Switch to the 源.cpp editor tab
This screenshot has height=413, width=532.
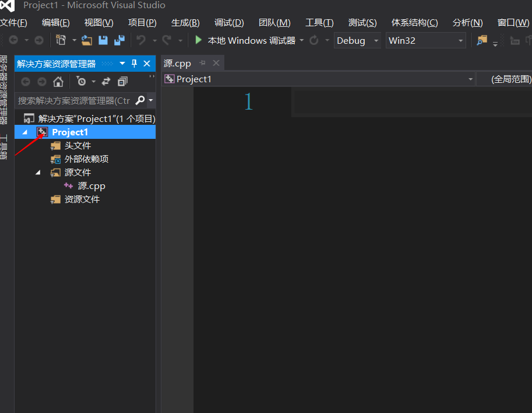point(178,62)
